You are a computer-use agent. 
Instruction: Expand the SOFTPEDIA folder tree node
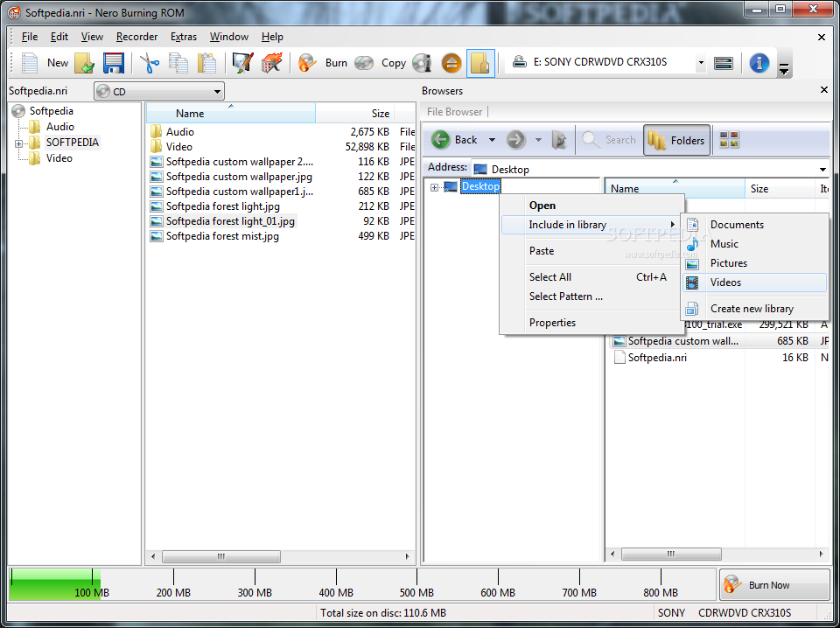coord(19,143)
